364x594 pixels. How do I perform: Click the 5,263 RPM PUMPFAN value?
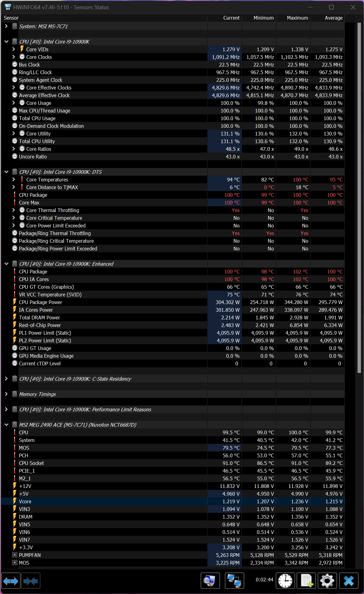[x=228, y=555]
